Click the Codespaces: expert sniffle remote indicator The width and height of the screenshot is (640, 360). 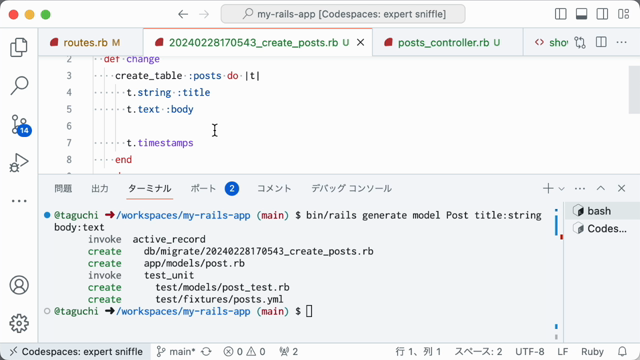click(x=76, y=351)
